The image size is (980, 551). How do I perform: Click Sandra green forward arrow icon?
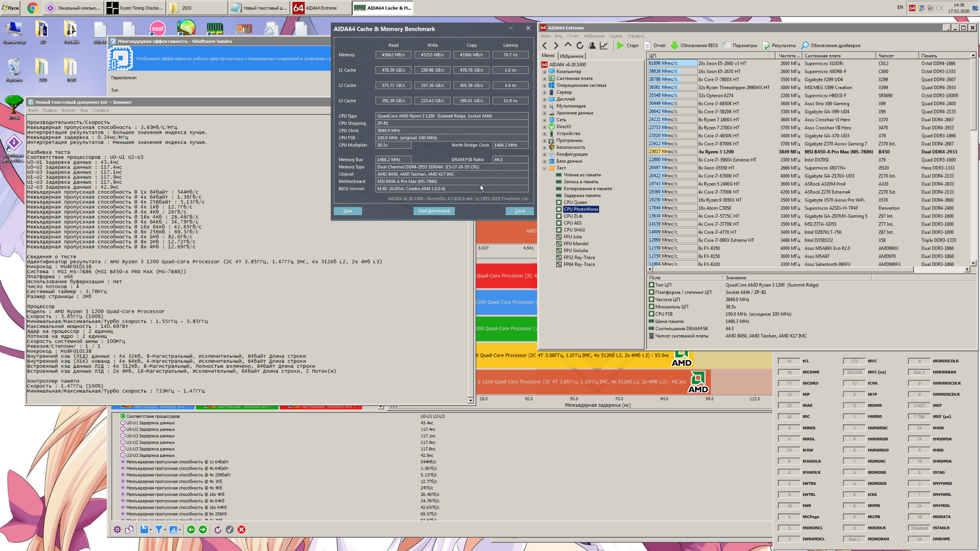tap(203, 529)
